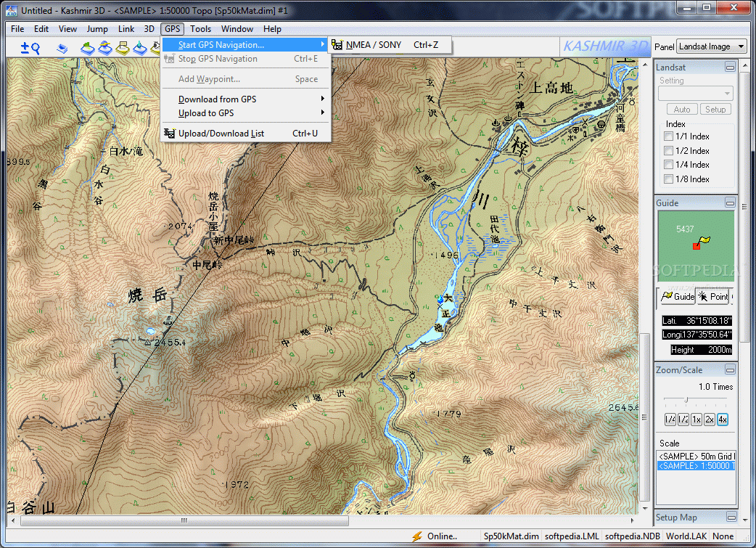Click the map scroll right arrow
The width and height of the screenshot is (756, 548).
[632, 520]
